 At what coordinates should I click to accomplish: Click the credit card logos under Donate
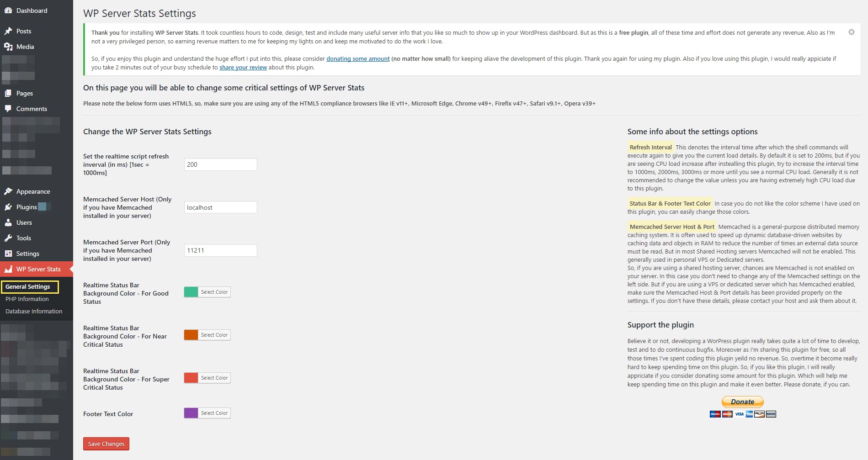pos(743,414)
